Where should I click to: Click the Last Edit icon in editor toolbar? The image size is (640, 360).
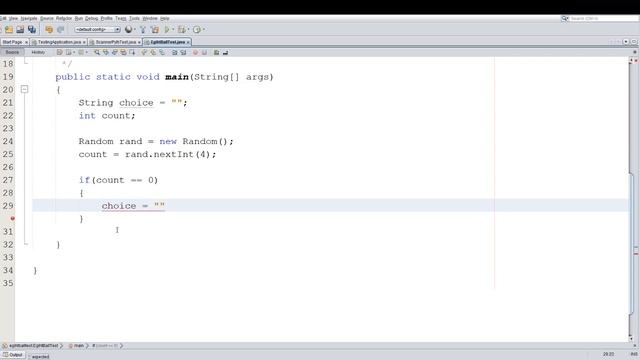(60, 52)
